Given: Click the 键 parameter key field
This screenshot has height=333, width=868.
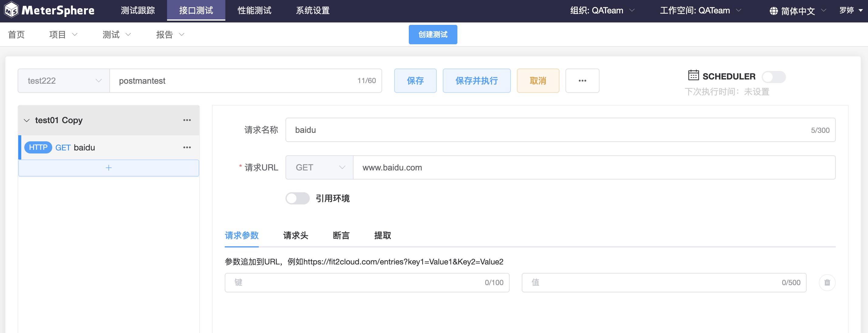Looking at the screenshot, I should [x=367, y=283].
